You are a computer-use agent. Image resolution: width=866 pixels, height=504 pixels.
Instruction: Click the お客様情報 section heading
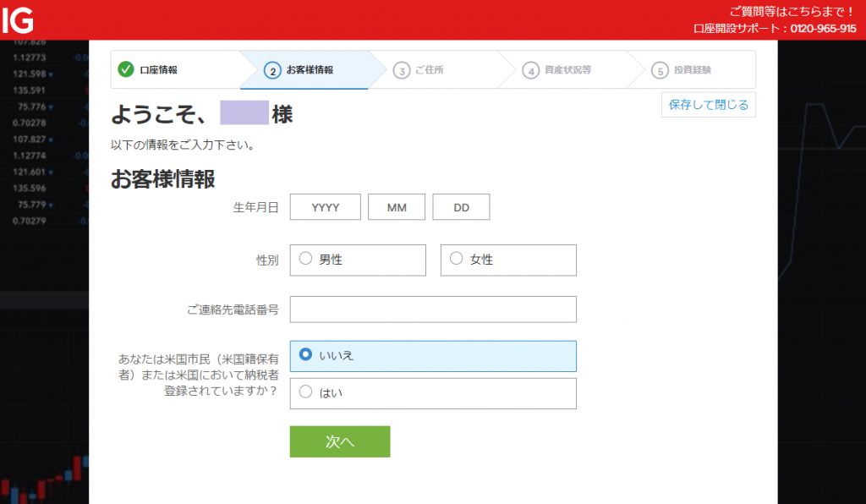point(163,179)
